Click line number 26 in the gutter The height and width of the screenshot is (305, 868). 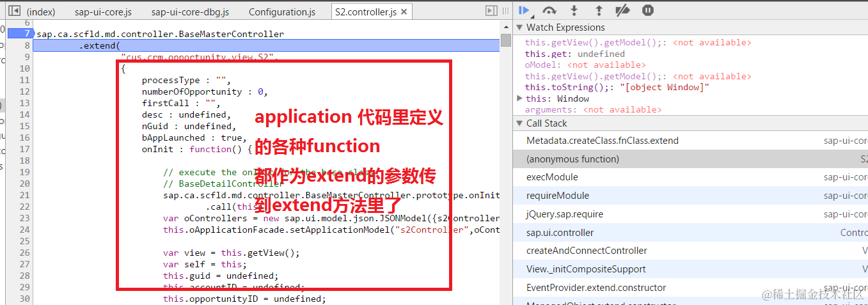tap(25, 253)
